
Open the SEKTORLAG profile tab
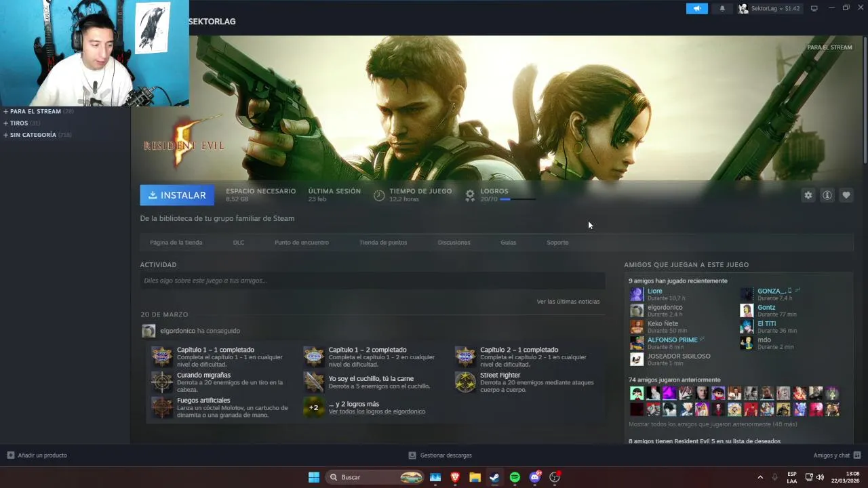point(212,22)
